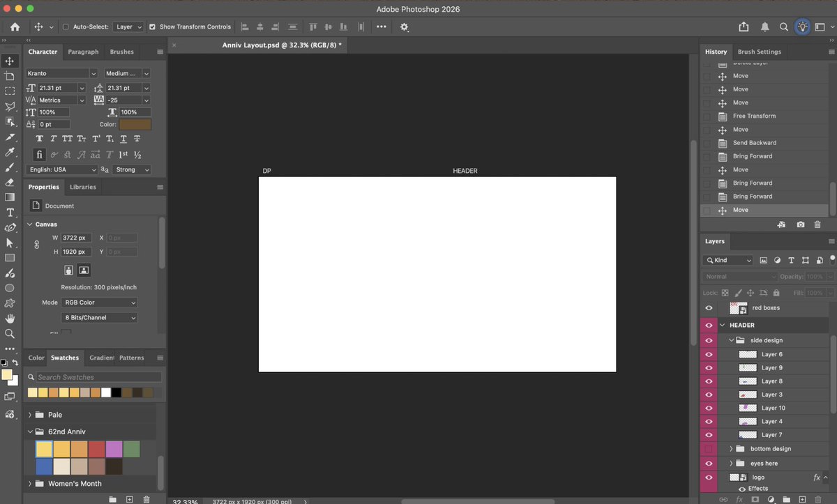Image resolution: width=837 pixels, height=504 pixels.
Task: Select the Zoom tool
Action: (10, 334)
